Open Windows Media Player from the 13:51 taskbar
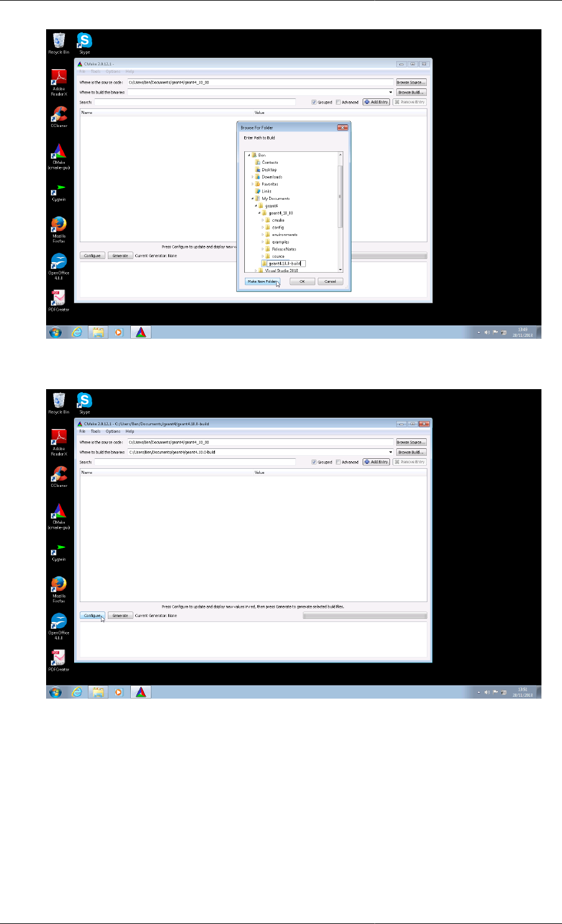562x924 pixels. click(x=118, y=692)
